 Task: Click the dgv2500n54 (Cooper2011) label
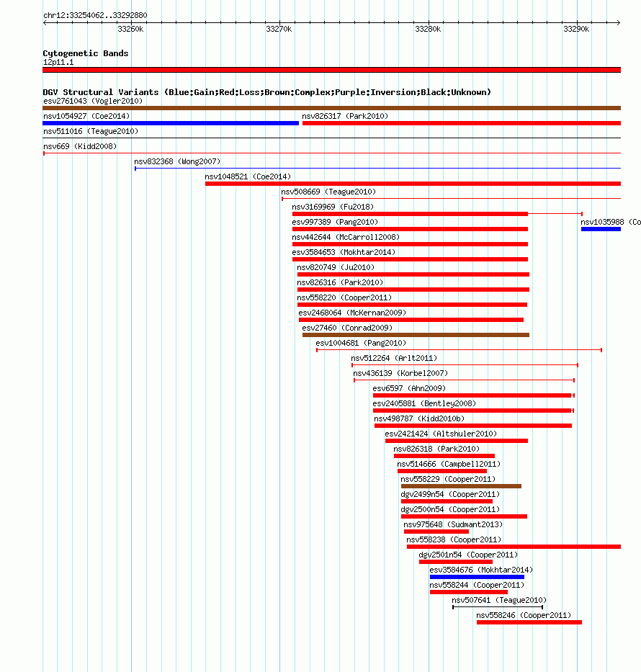pyautogui.click(x=450, y=509)
